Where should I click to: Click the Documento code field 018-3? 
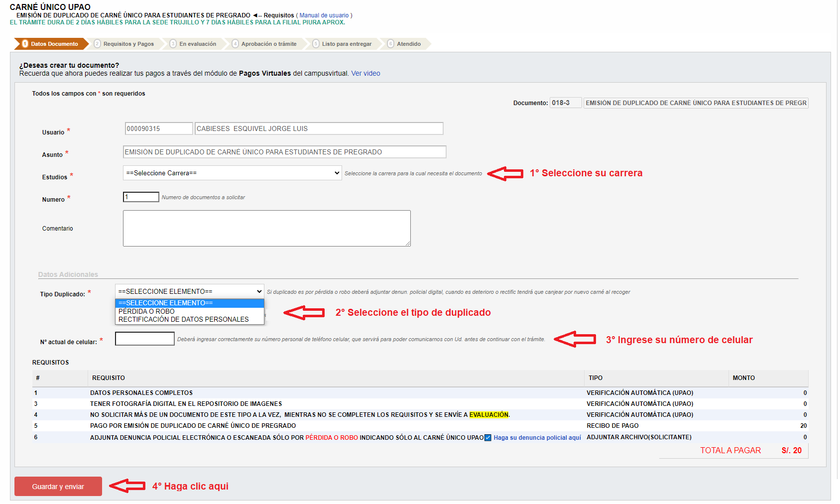566,103
